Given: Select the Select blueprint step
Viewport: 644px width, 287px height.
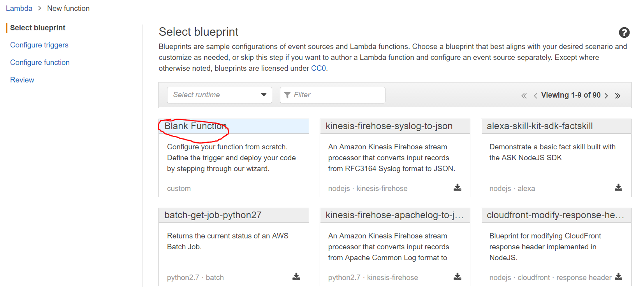Looking at the screenshot, I should (38, 28).
